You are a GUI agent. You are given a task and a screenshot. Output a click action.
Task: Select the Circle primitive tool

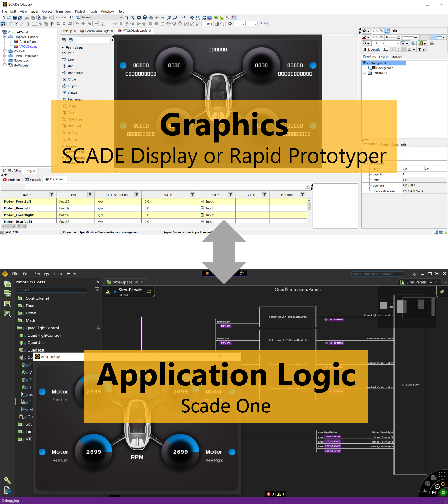tap(72, 80)
